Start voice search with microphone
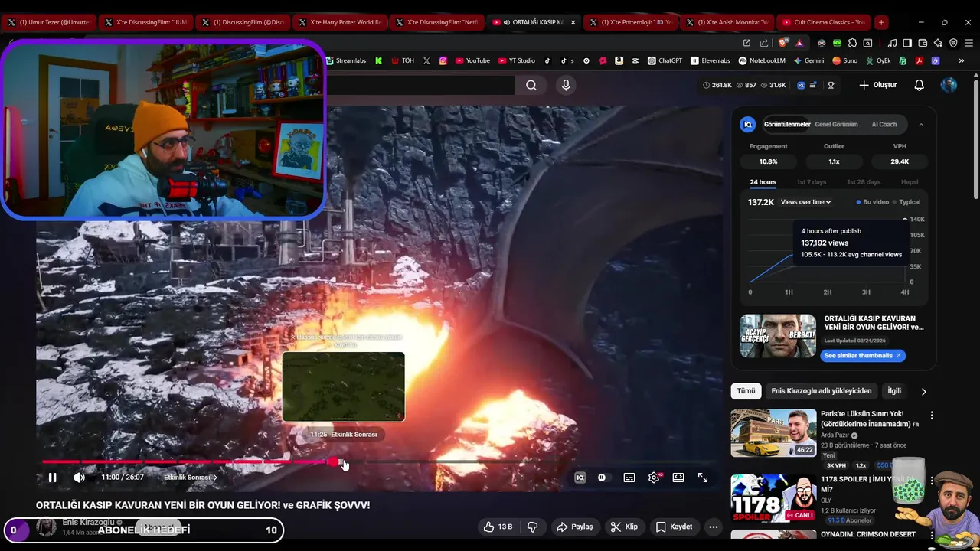This screenshot has width=980, height=551. (566, 85)
